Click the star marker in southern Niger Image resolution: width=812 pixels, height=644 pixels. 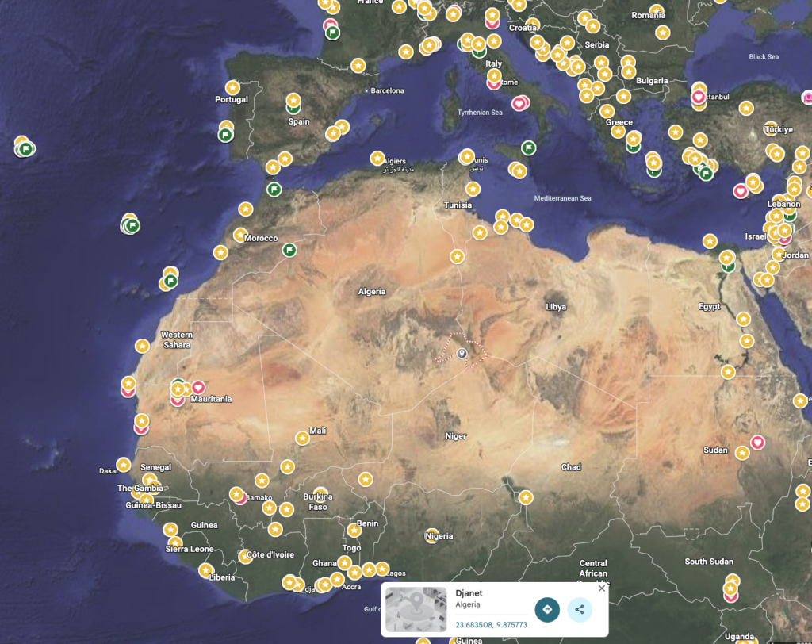click(x=366, y=479)
